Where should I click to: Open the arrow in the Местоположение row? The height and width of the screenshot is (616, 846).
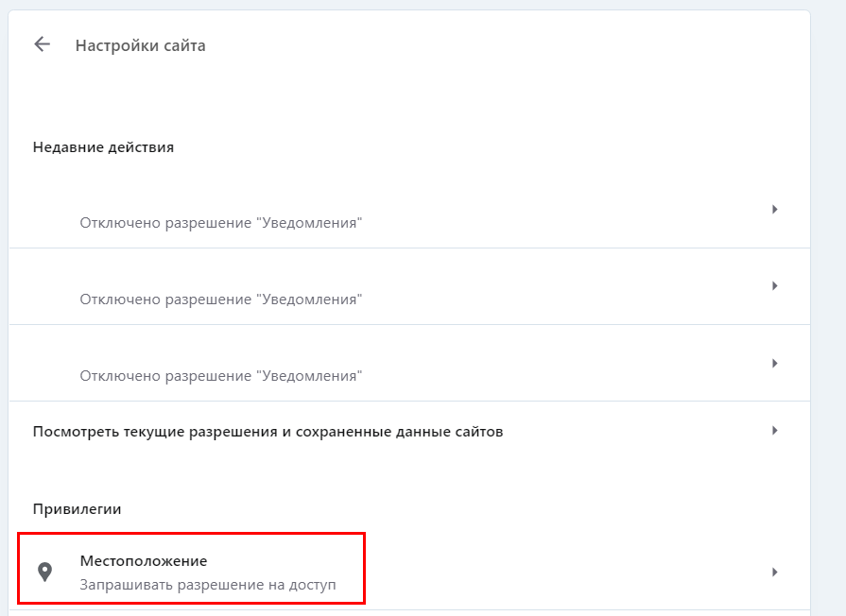[774, 572]
